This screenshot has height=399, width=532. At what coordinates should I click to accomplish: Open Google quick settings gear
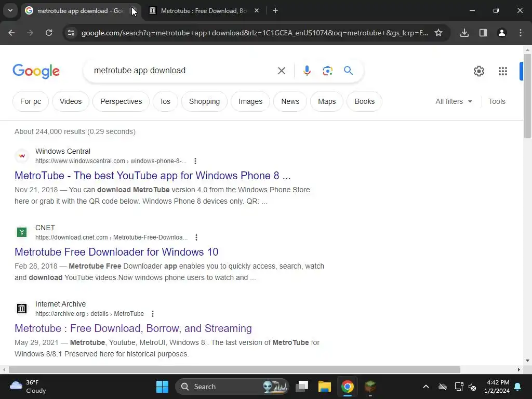tap(478, 71)
